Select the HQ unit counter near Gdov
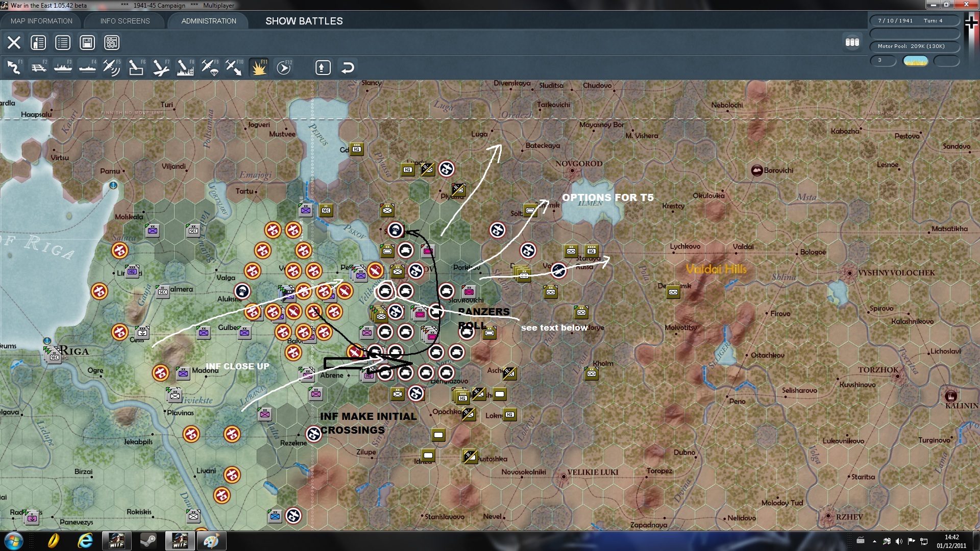Viewport: 980px width, 551px height. (x=357, y=149)
